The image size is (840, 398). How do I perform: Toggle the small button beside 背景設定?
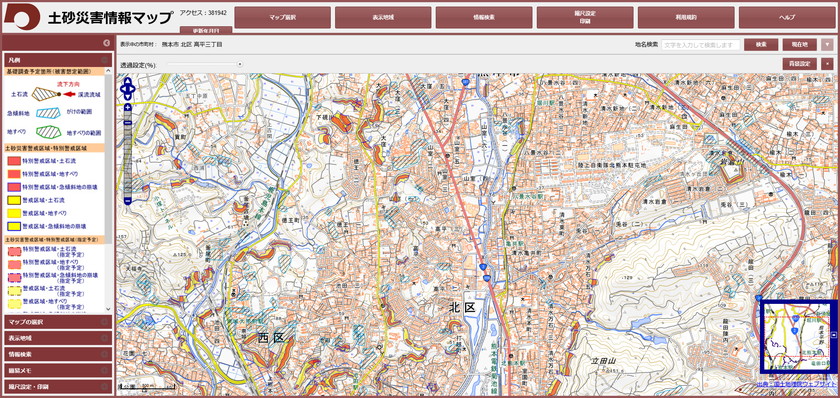tap(828, 64)
